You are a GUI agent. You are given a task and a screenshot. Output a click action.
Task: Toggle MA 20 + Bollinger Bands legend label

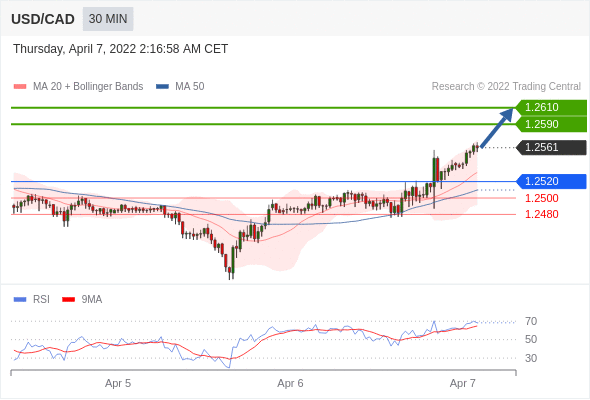pyautogui.click(x=88, y=87)
